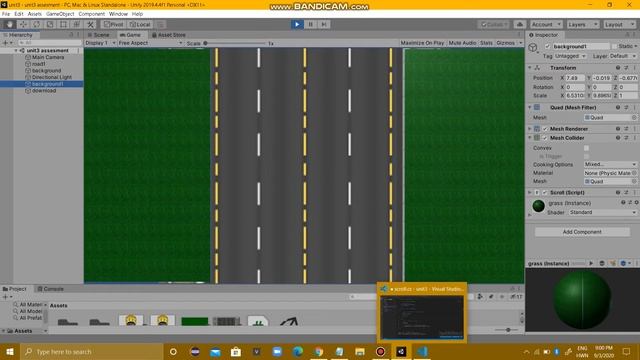Click the Add Component button

(x=582, y=232)
